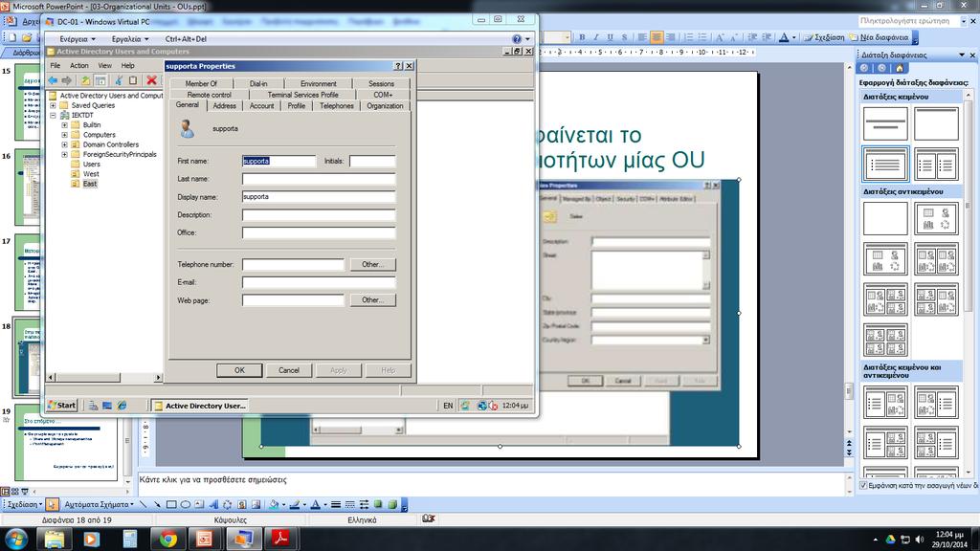Click the Last name input field
This screenshot has width=980, height=551.
(319, 179)
